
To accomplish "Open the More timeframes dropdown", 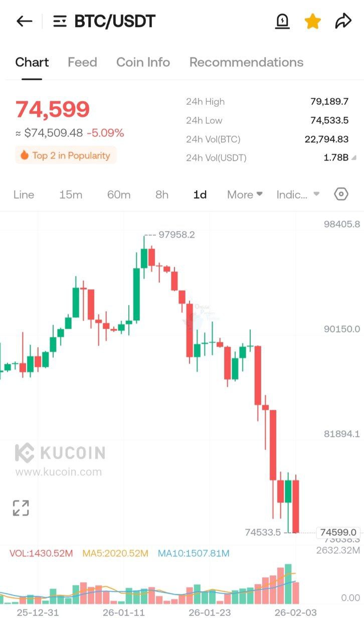I will point(245,195).
